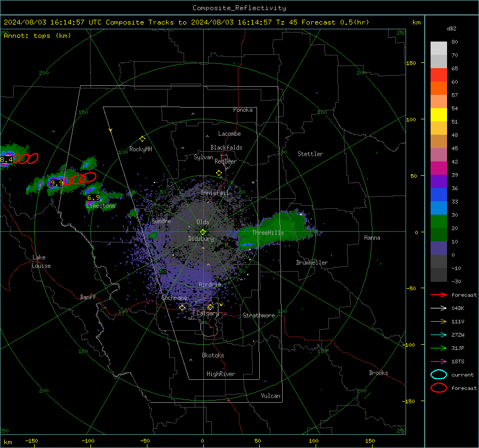Click the yellow radar-site diamond between Olds and Didsbury

(203, 232)
